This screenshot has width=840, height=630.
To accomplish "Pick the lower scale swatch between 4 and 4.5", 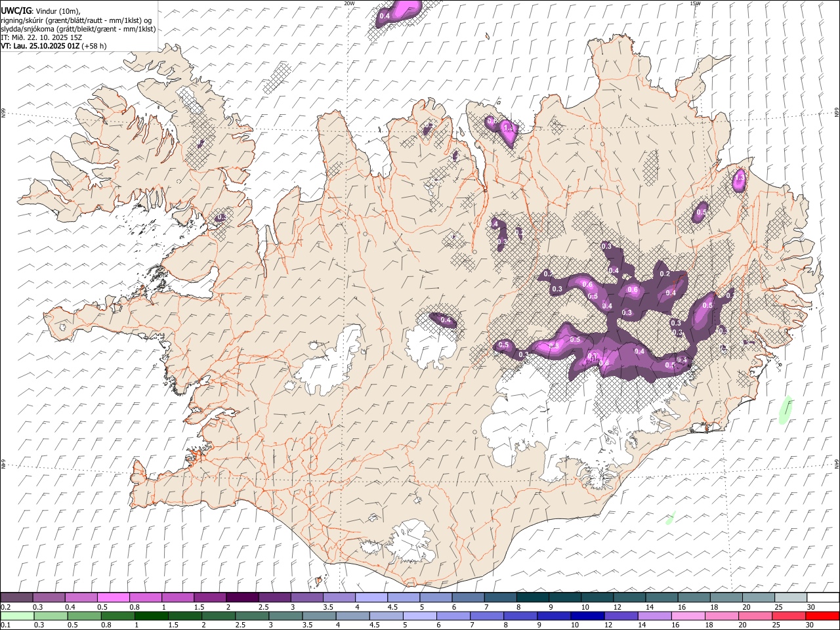I will [352, 616].
